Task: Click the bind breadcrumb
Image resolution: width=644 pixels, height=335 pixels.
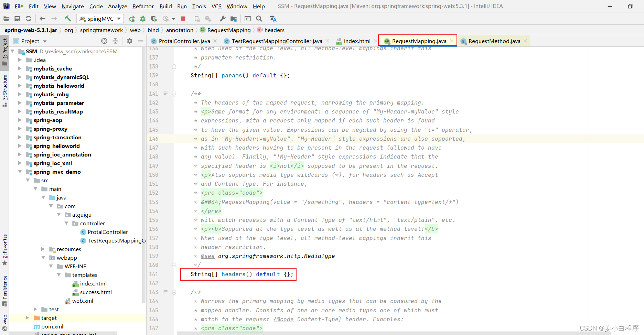Action: [153, 30]
